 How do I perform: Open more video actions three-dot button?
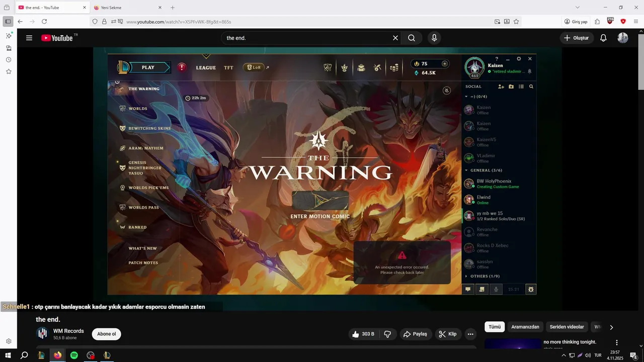(x=470, y=334)
